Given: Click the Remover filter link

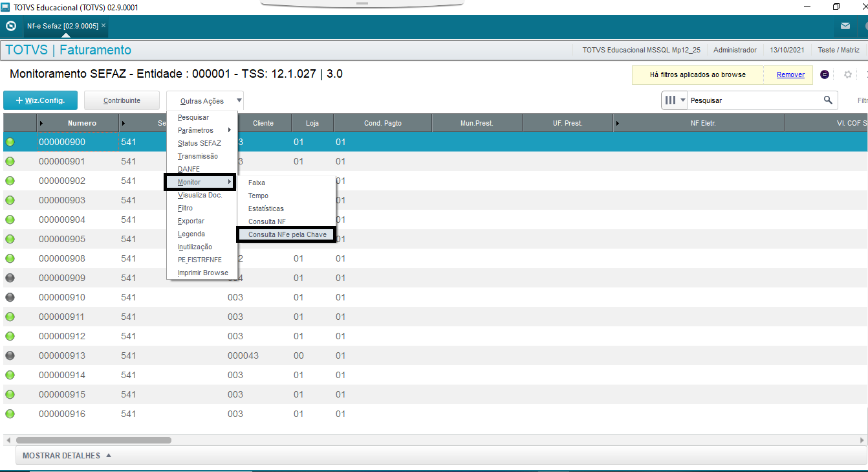Looking at the screenshot, I should click(x=790, y=74).
